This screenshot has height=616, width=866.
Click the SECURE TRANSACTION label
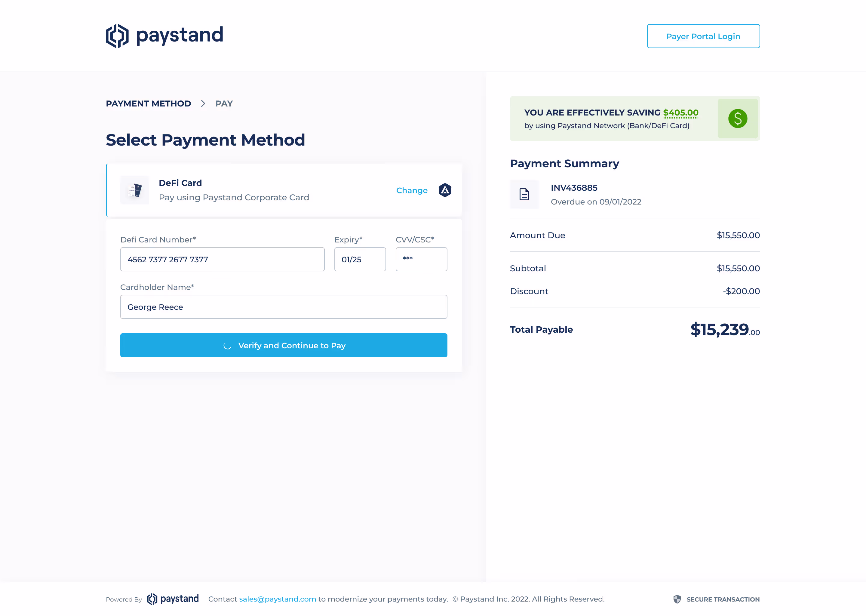pyautogui.click(x=723, y=599)
